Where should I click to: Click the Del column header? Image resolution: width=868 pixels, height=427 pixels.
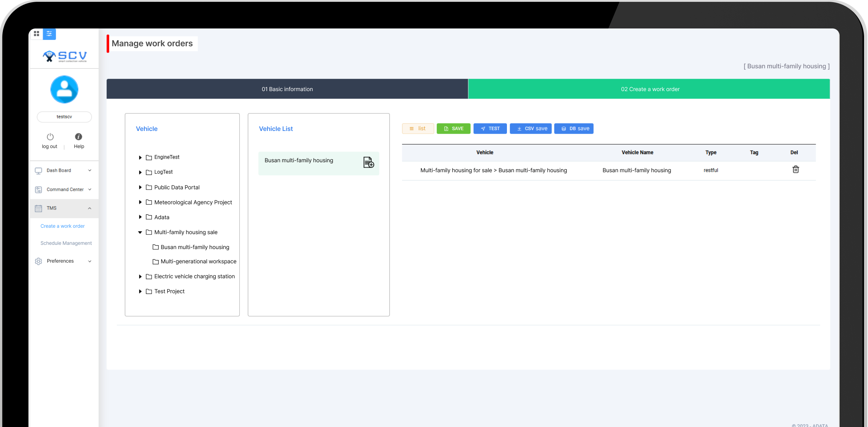pos(794,152)
